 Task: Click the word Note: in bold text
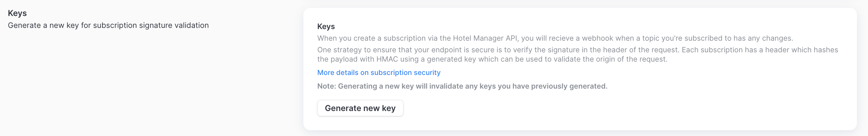point(326,86)
